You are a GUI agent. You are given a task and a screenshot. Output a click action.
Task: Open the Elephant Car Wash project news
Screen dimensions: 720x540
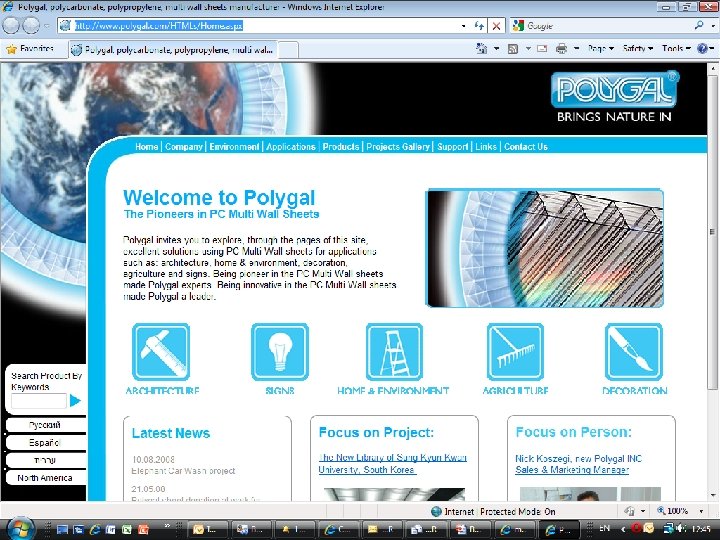point(183,471)
